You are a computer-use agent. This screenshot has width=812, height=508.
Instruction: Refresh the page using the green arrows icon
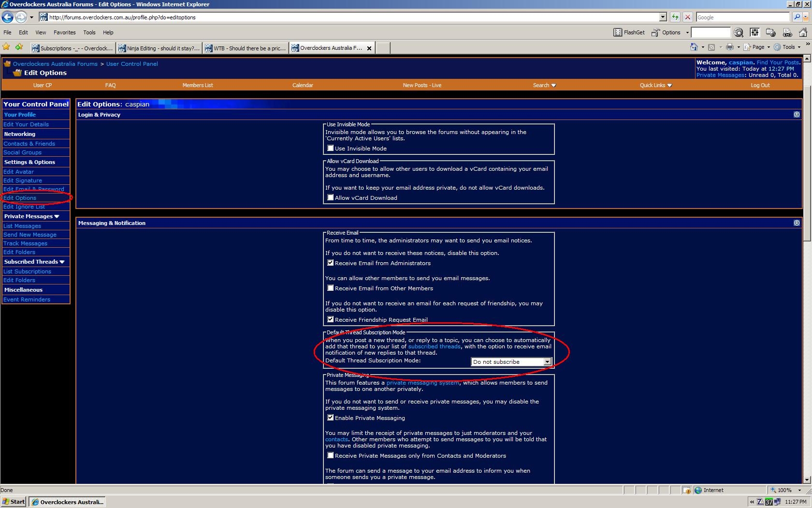pyautogui.click(x=675, y=17)
